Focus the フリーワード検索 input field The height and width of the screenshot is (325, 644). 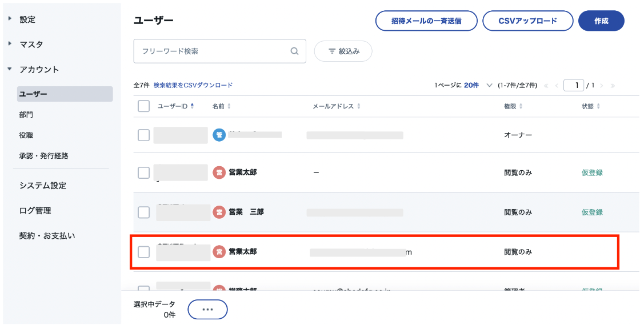(x=220, y=51)
